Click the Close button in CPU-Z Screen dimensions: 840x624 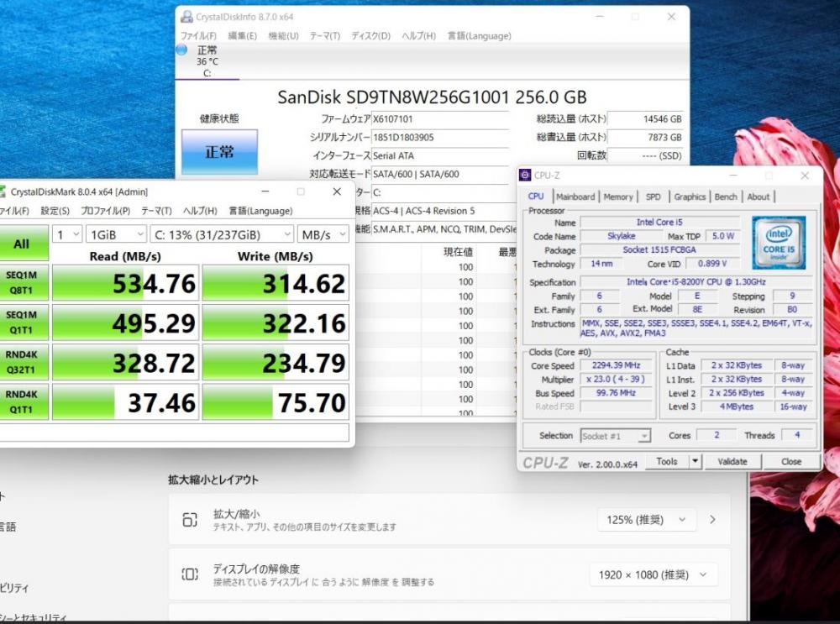coord(791,461)
